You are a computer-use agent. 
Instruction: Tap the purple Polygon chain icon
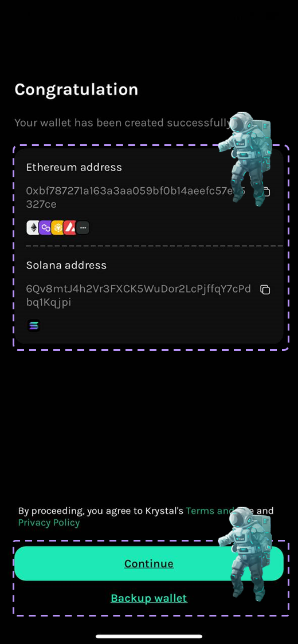point(45,227)
